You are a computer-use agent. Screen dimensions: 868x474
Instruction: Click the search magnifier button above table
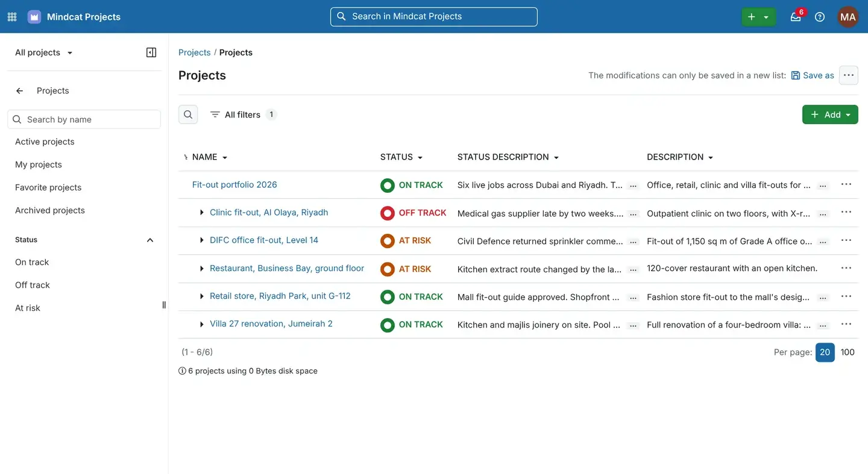tap(188, 114)
